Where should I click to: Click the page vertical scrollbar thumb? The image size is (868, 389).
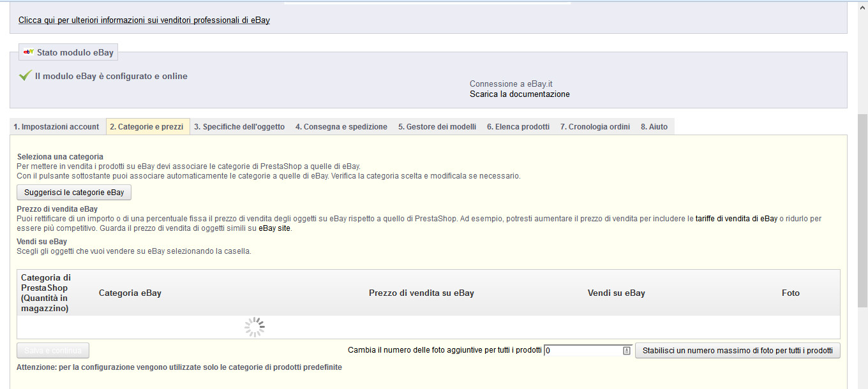coord(862,210)
